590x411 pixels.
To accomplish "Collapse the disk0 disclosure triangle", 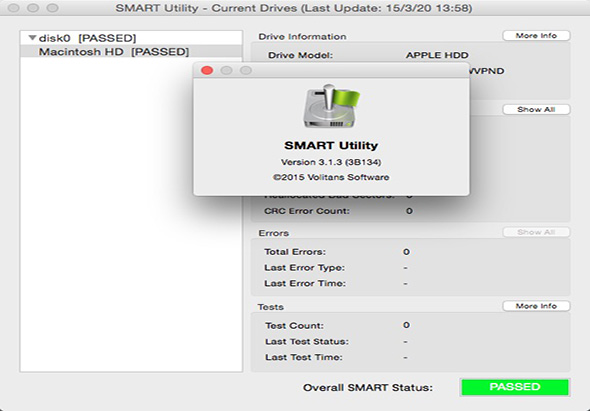I will (32, 38).
